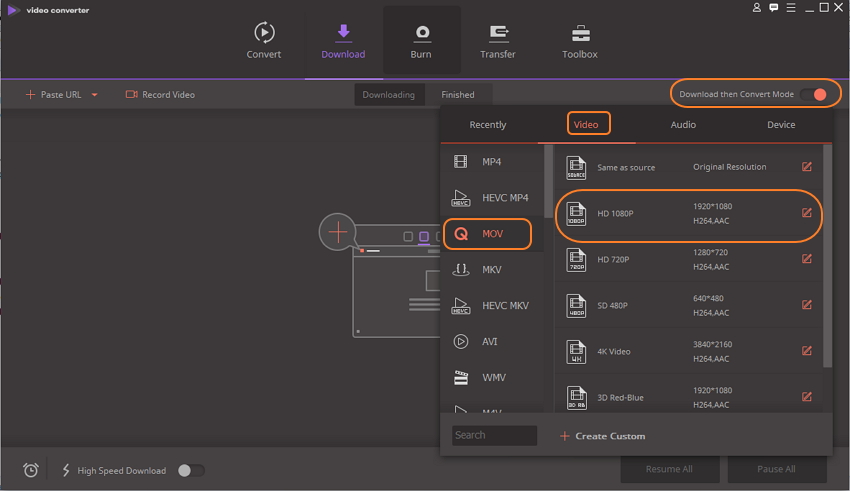
Task: Click the WMV clapperboard icon
Action: point(461,378)
